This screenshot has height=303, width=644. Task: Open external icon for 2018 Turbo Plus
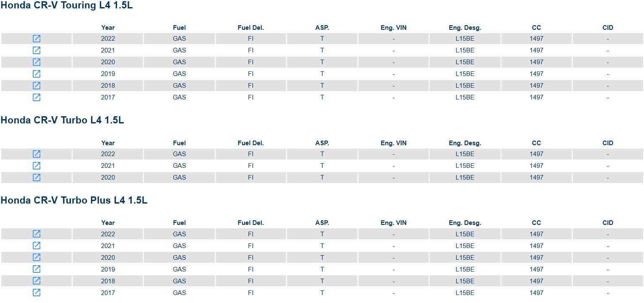(x=37, y=281)
